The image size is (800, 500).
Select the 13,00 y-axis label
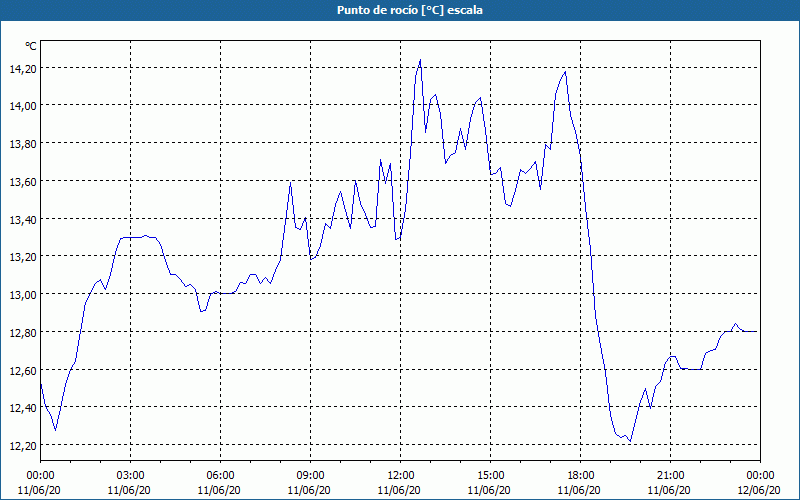tap(23, 294)
